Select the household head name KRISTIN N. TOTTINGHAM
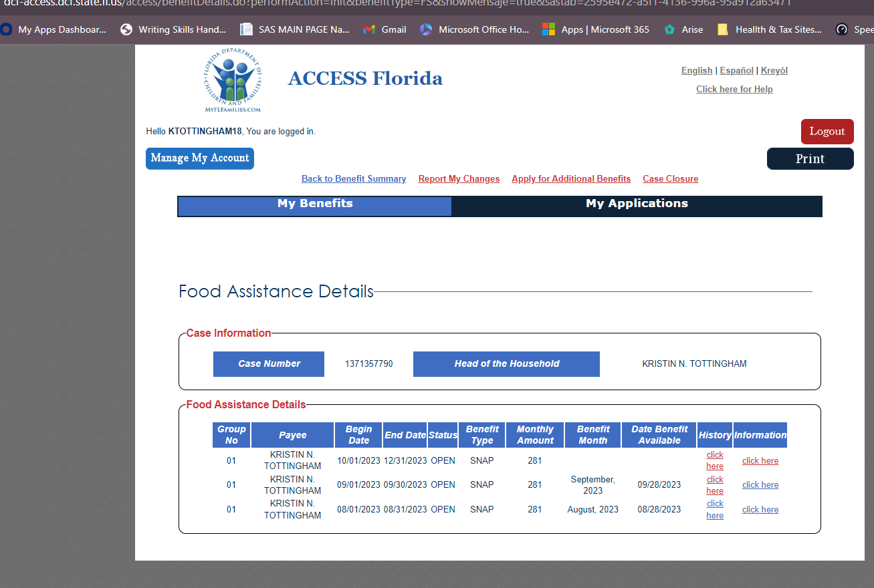The width and height of the screenshot is (874, 588). tap(694, 364)
